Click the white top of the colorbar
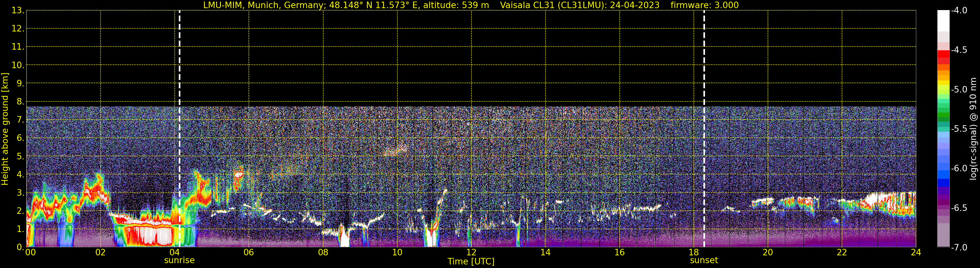Image resolution: width=980 pixels, height=268 pixels. 943,20
